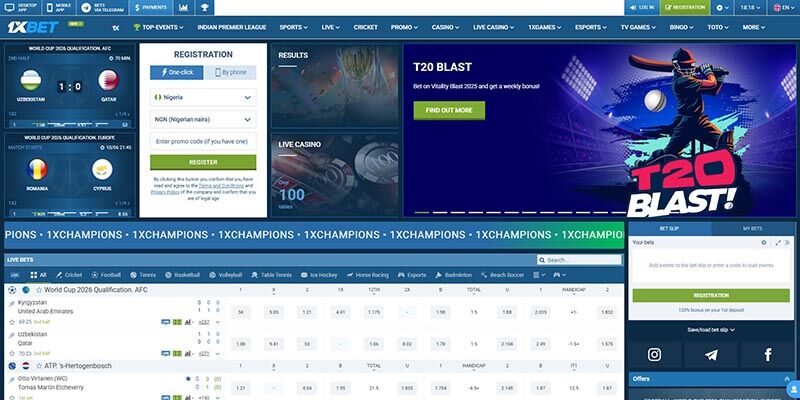
Task: Switch to BET SLIP tab
Action: (x=669, y=229)
